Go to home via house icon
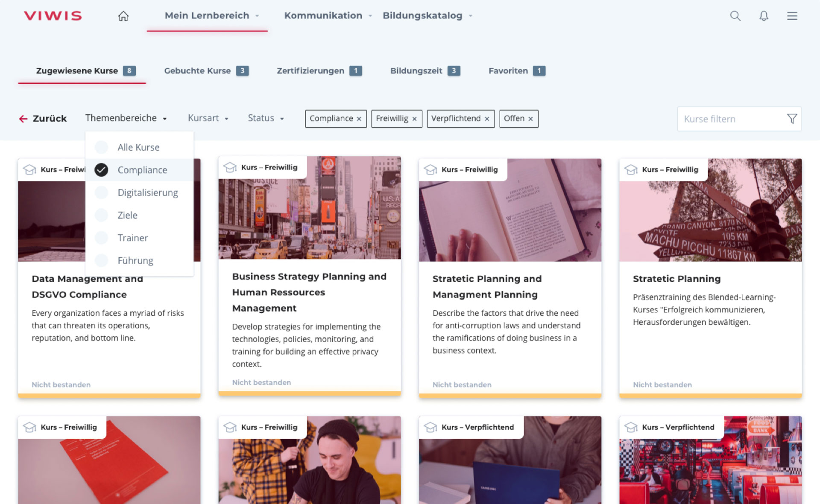The width and height of the screenshot is (820, 504). (123, 16)
